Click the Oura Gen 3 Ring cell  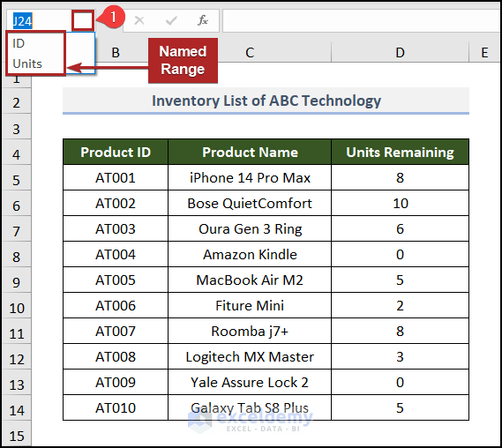(250, 228)
